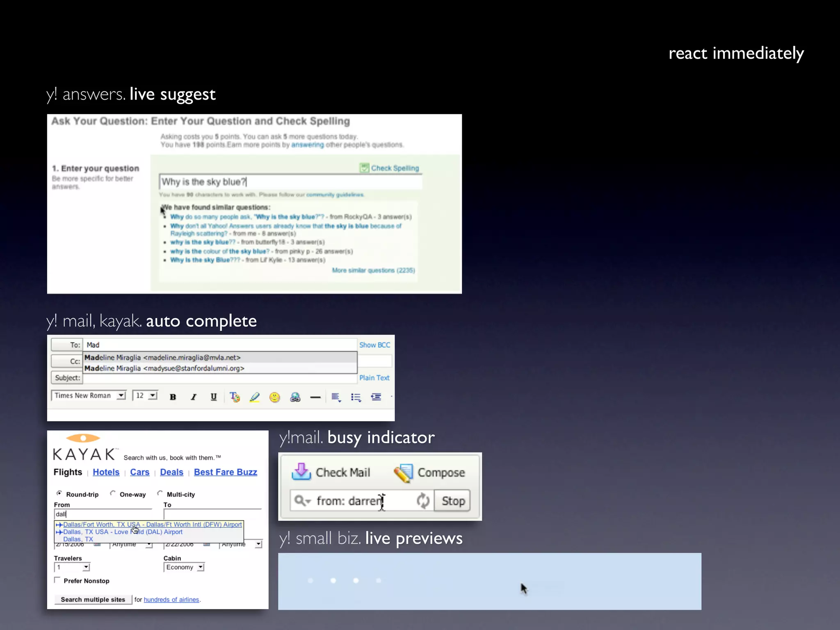Click the airplane icon beside the Dallas/Fort Worth suggestion
Viewport: 840px width, 630px height.
pyautogui.click(x=59, y=525)
